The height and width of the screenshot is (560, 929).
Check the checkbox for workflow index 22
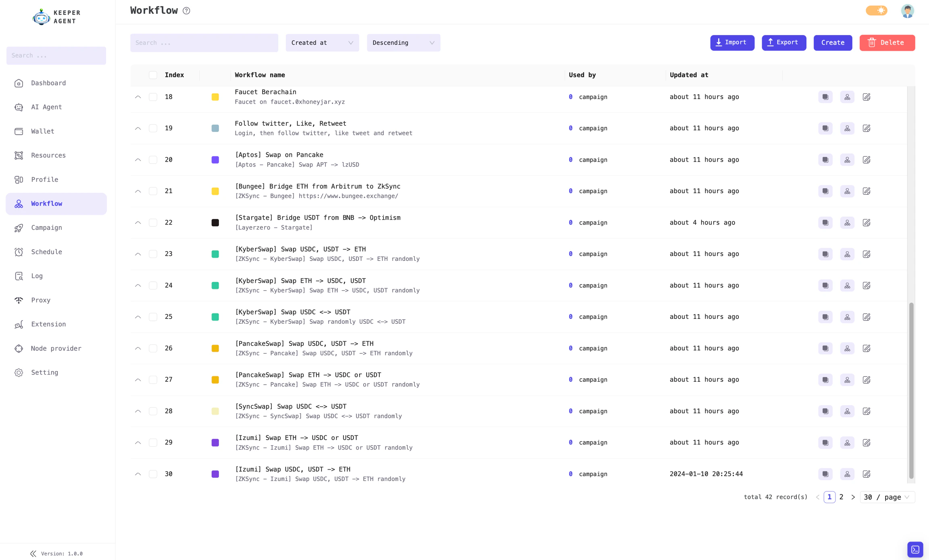[x=153, y=222]
